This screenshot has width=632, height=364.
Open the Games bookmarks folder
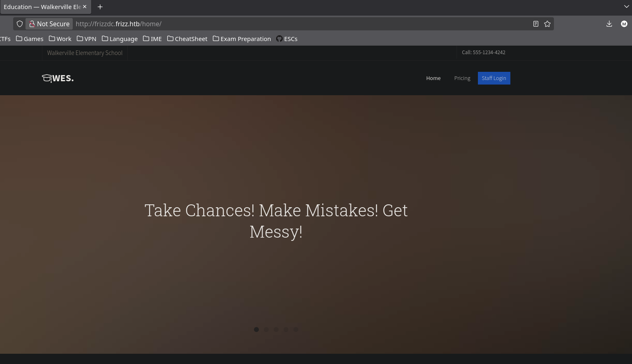pyautogui.click(x=30, y=39)
